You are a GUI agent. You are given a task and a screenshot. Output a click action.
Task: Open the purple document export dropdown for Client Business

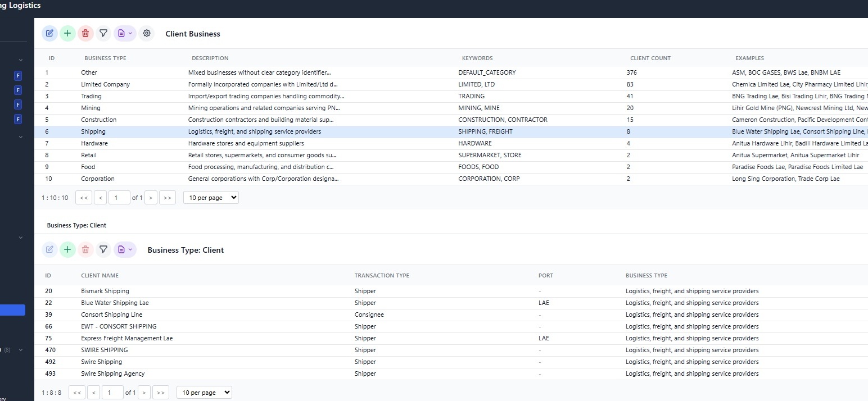click(x=125, y=34)
